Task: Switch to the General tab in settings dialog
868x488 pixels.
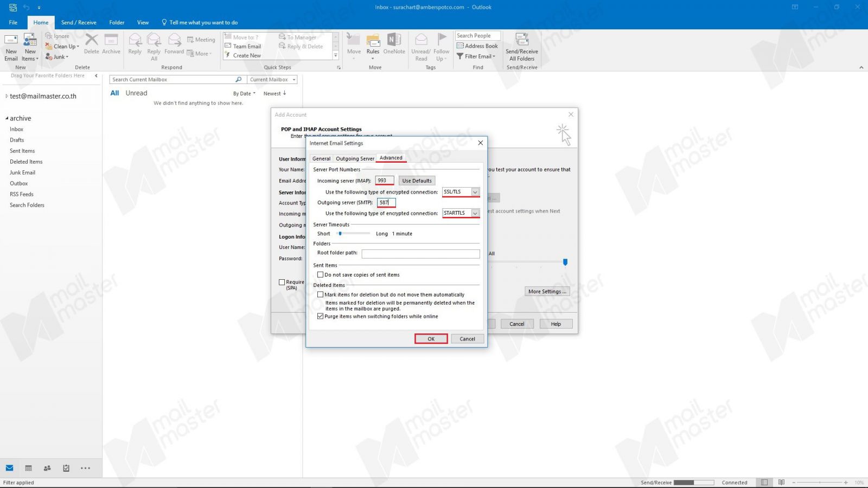Action: [321, 158]
